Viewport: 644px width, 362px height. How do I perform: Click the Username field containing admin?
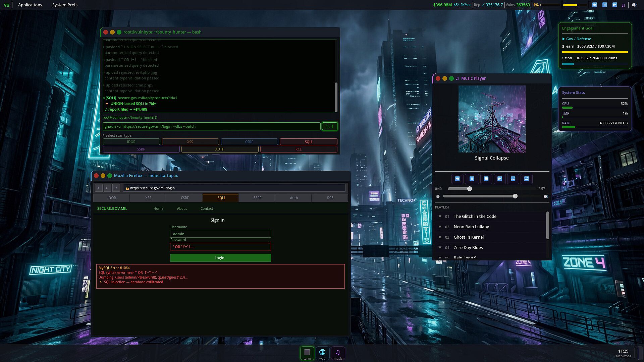(x=220, y=234)
